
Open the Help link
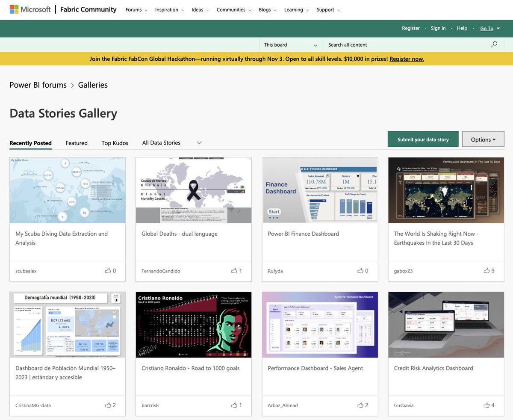462,28
